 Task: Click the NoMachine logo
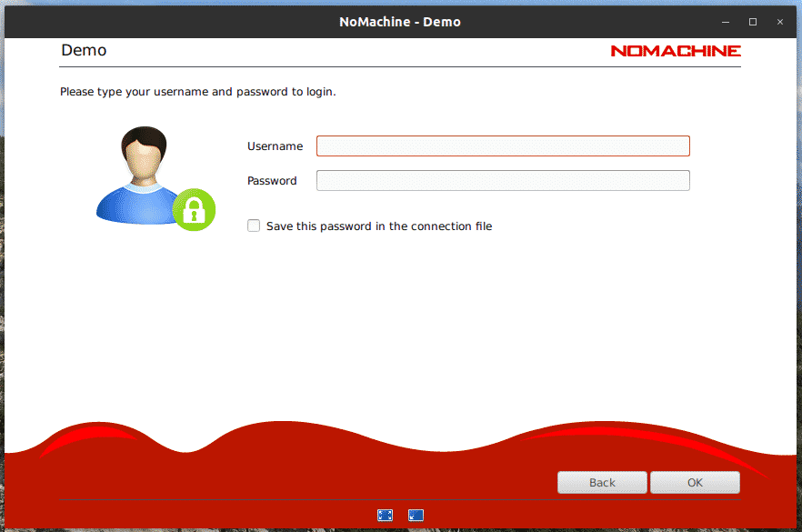coord(676,51)
